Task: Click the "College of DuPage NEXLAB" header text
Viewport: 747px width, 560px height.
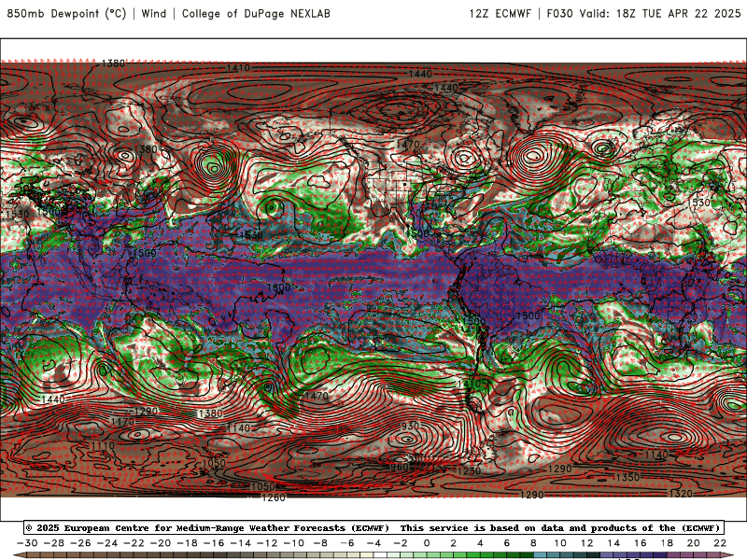Action: [x=256, y=14]
